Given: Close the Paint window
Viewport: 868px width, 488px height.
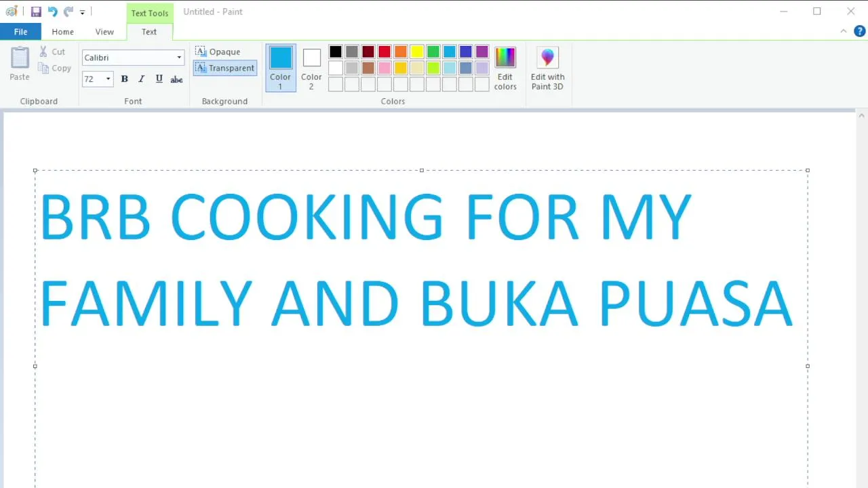Looking at the screenshot, I should (x=851, y=12).
